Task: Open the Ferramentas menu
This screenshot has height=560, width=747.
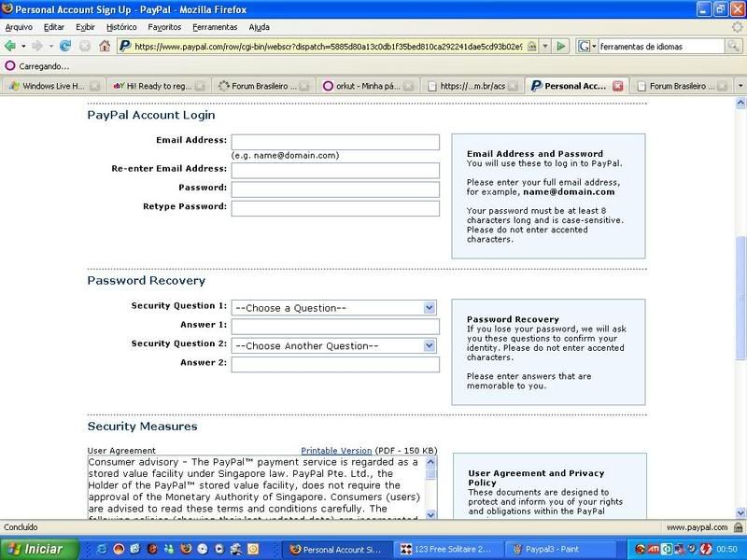Action: point(215,27)
